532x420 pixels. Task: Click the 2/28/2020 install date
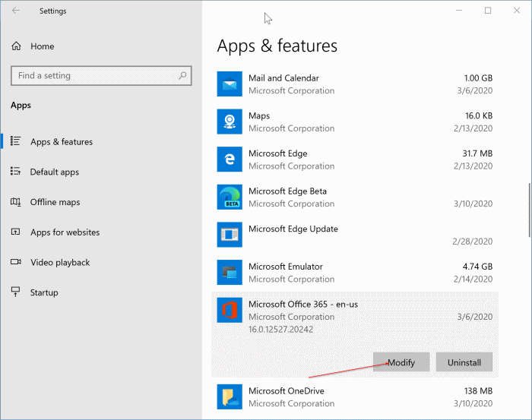(x=472, y=242)
